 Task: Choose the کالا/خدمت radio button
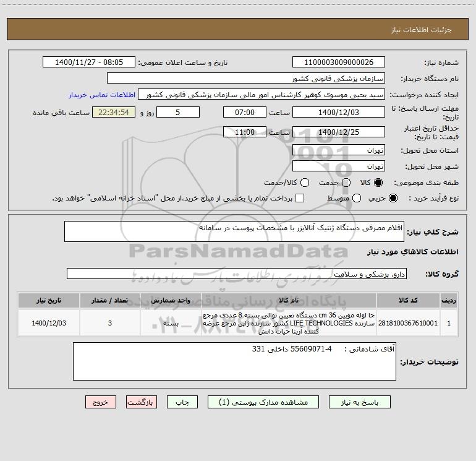pos(305,183)
